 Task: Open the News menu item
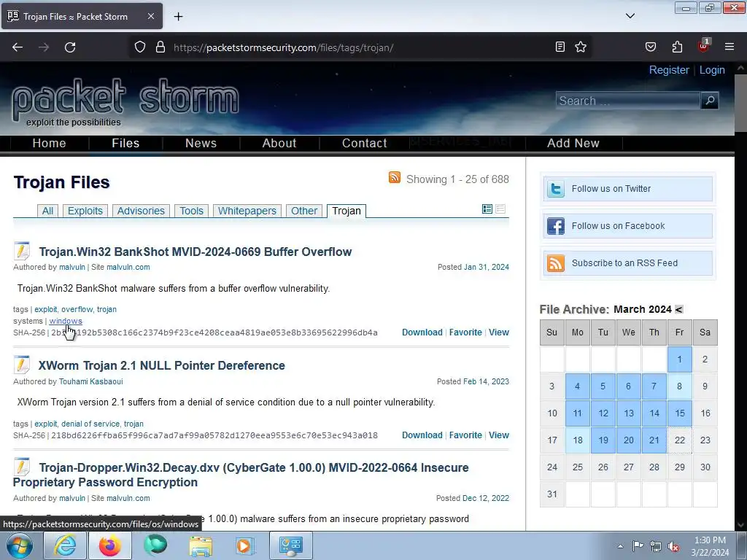tap(201, 144)
